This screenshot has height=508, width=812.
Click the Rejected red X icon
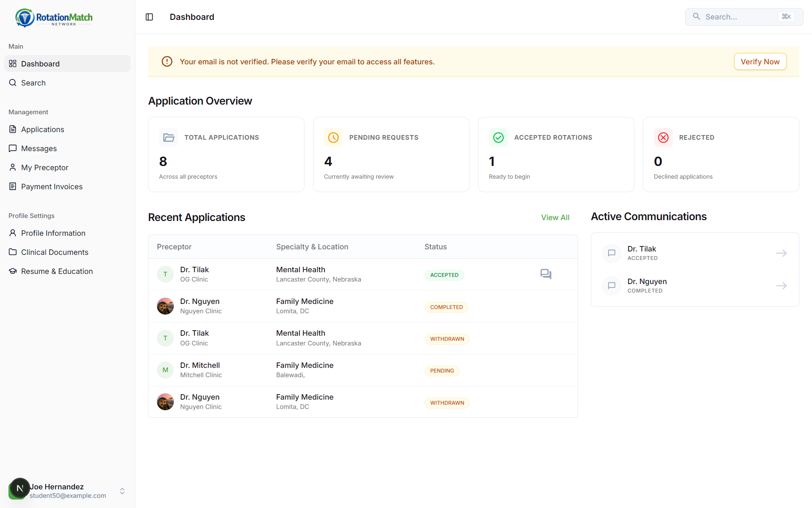coord(663,138)
